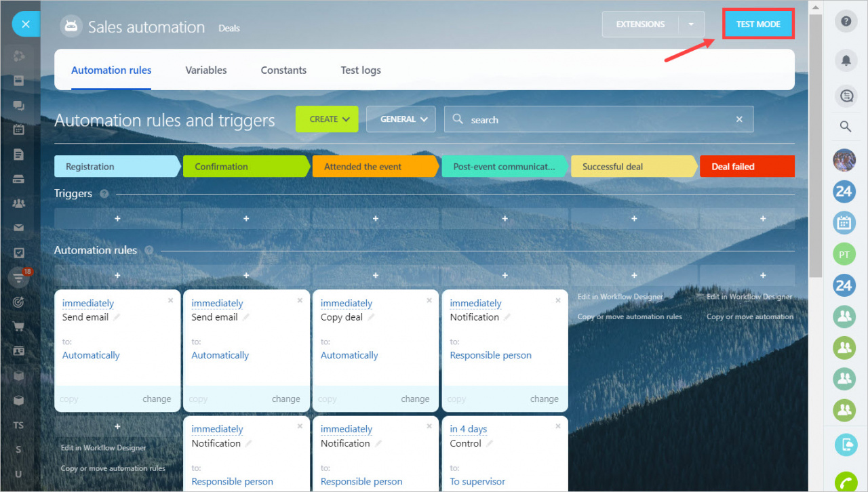The image size is (868, 492).
Task: Open the shopping cart icon in left sidebar
Action: coord(18,327)
